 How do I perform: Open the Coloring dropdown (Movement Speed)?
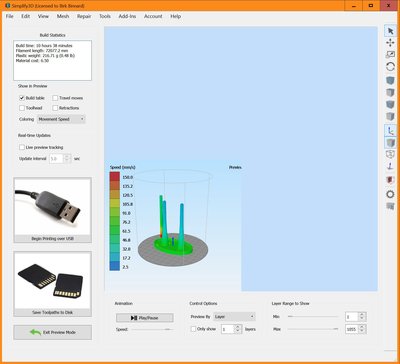pyautogui.click(x=61, y=119)
